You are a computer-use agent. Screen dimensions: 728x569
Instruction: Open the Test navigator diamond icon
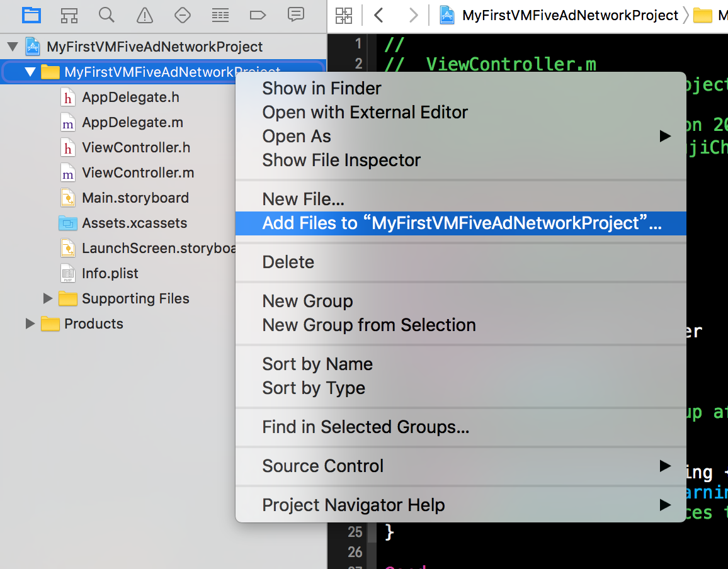[183, 15]
